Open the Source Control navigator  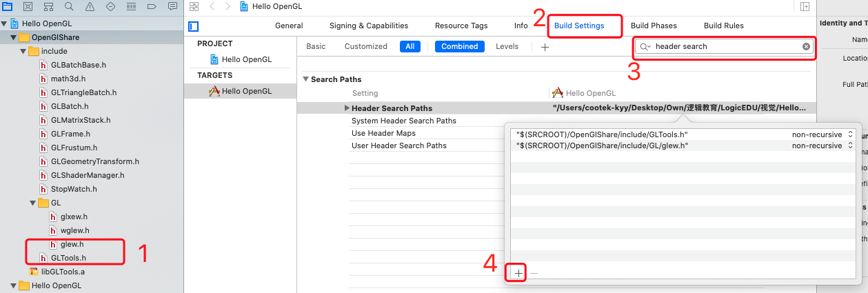pyautogui.click(x=28, y=6)
